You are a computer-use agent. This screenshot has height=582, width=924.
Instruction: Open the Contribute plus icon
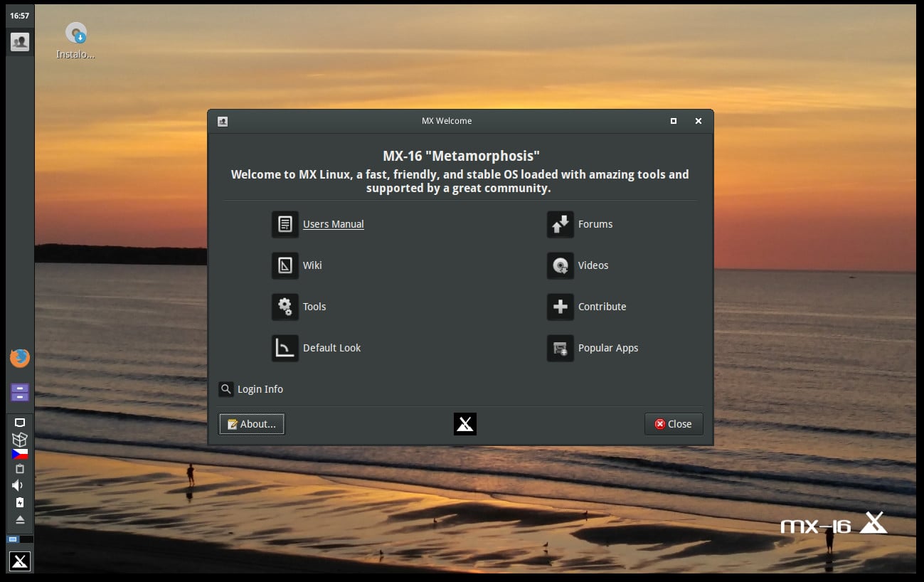pyautogui.click(x=560, y=307)
